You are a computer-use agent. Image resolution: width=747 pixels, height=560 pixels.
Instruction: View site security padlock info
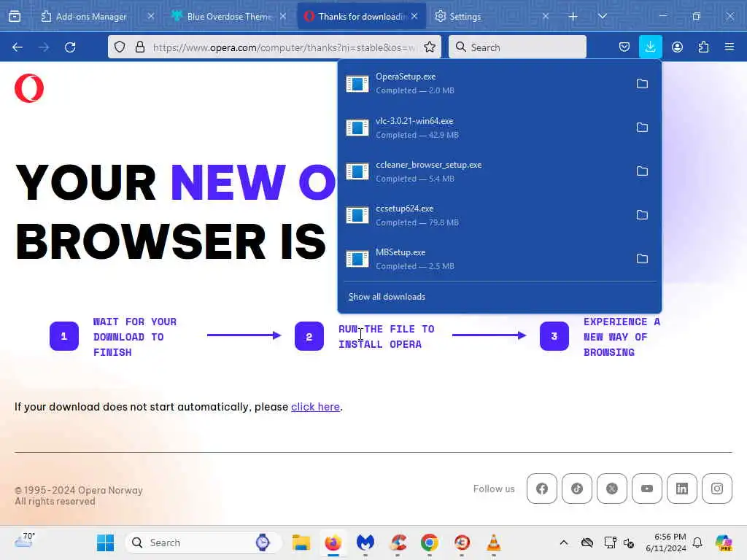[139, 47]
